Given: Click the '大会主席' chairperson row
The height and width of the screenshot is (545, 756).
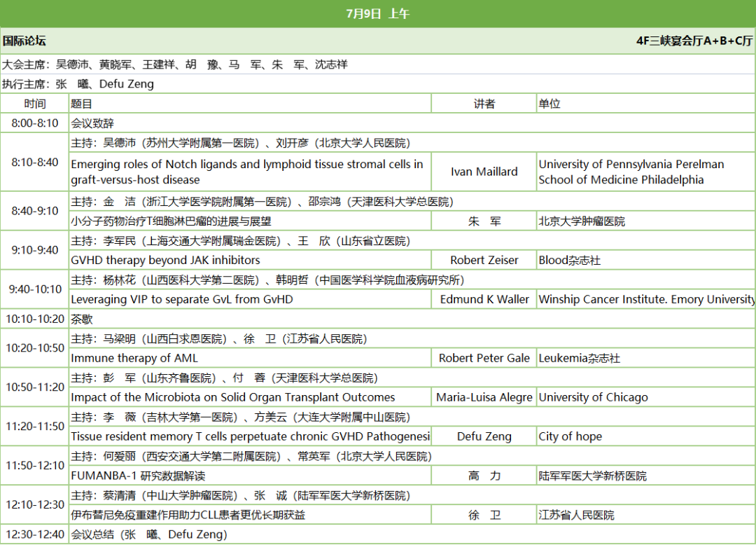Looking at the screenshot, I should (377, 64).
